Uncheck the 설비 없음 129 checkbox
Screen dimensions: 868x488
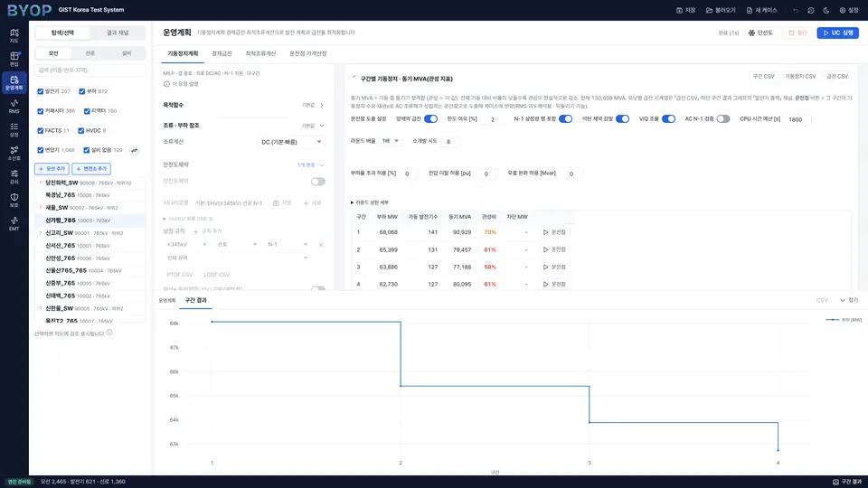coord(87,150)
